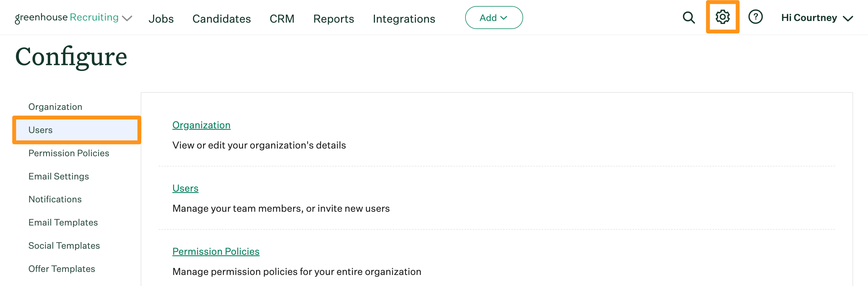
Task: Open Email Settings from the sidebar
Action: pyautogui.click(x=58, y=176)
